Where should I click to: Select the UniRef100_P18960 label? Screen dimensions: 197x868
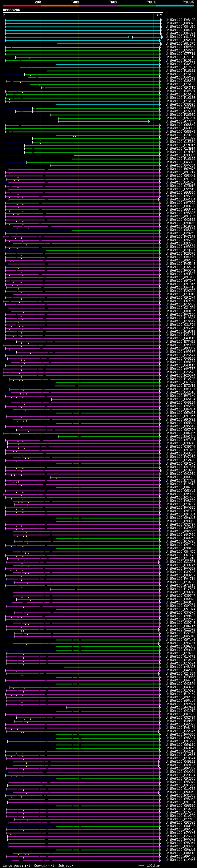point(180,470)
